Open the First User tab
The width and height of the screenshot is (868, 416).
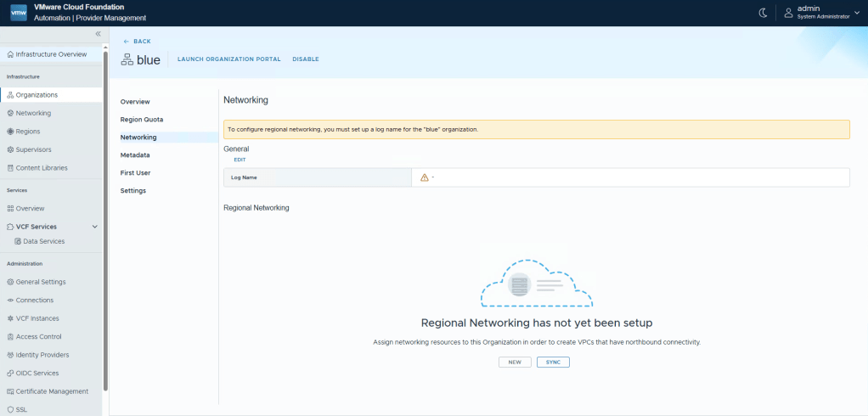pyautogui.click(x=137, y=173)
